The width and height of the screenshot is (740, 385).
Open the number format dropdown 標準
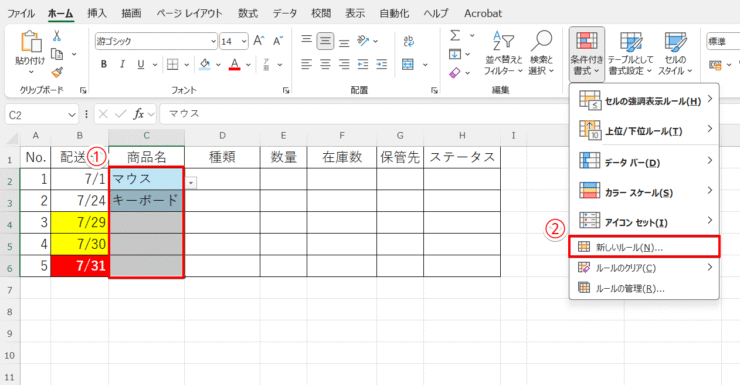click(723, 42)
